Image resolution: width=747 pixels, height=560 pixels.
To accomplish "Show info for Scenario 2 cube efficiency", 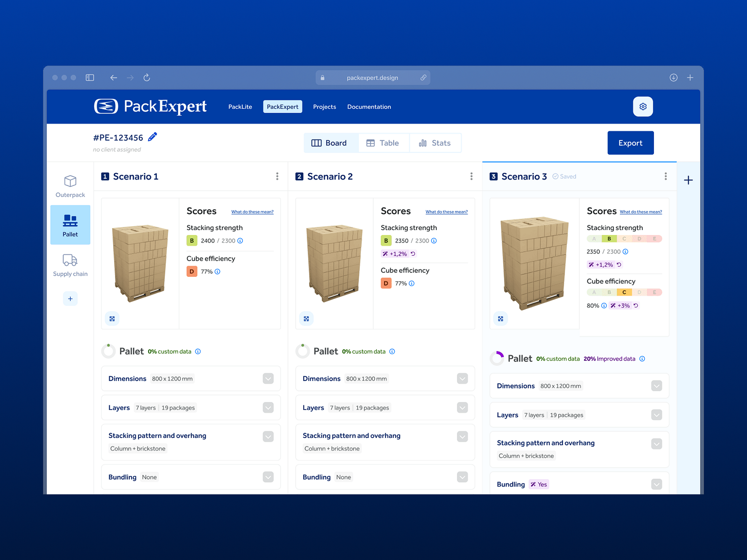I will [412, 283].
